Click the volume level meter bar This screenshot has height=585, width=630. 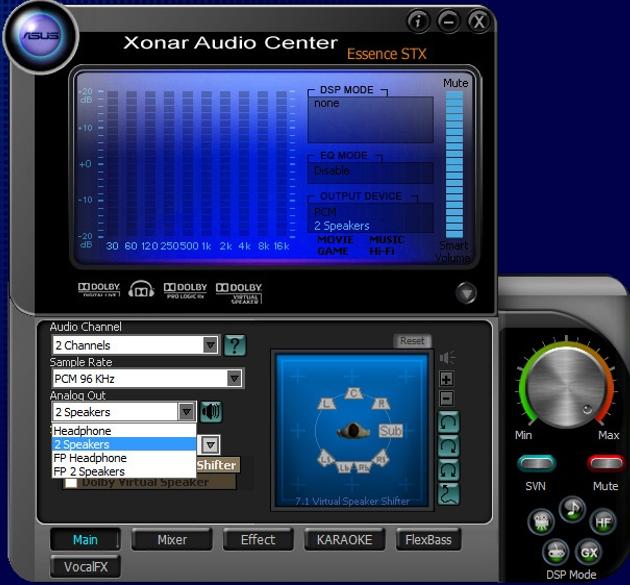click(x=454, y=164)
